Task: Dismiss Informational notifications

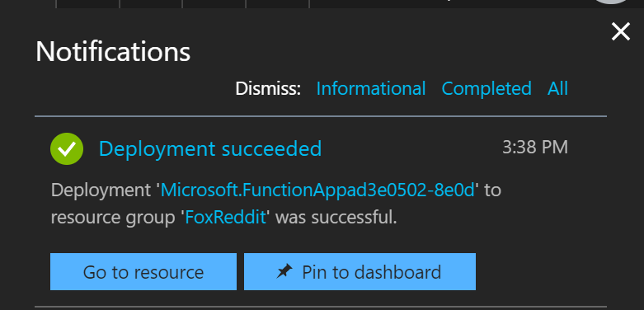Action: pyautogui.click(x=371, y=89)
